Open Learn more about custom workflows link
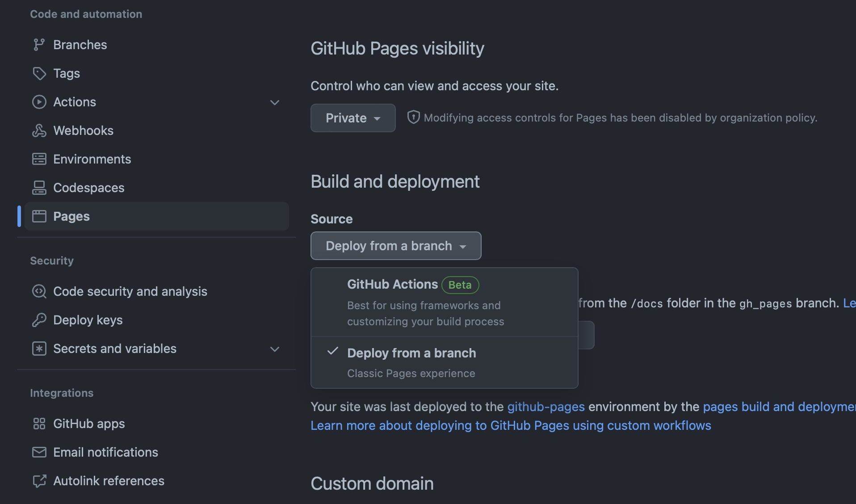The width and height of the screenshot is (856, 504). pos(511,425)
